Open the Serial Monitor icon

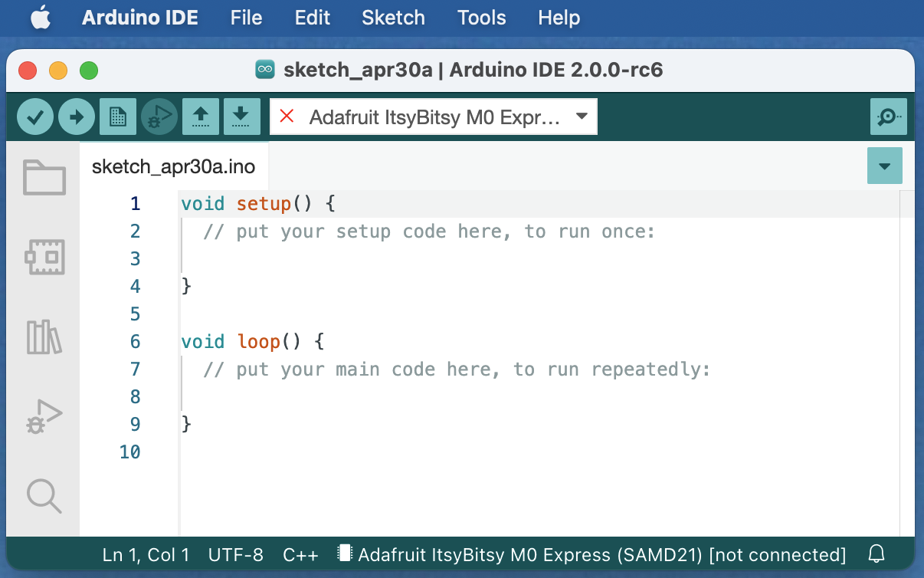pyautogui.click(x=888, y=117)
